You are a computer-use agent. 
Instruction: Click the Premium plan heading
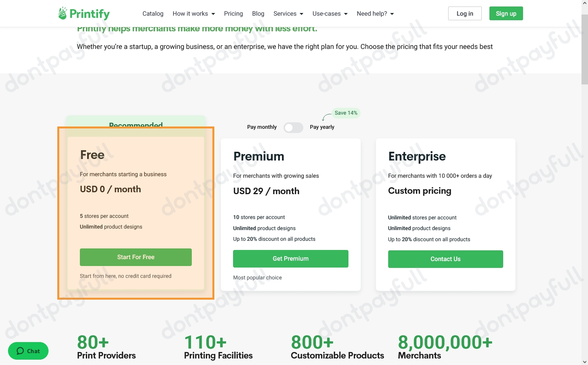pyautogui.click(x=259, y=156)
